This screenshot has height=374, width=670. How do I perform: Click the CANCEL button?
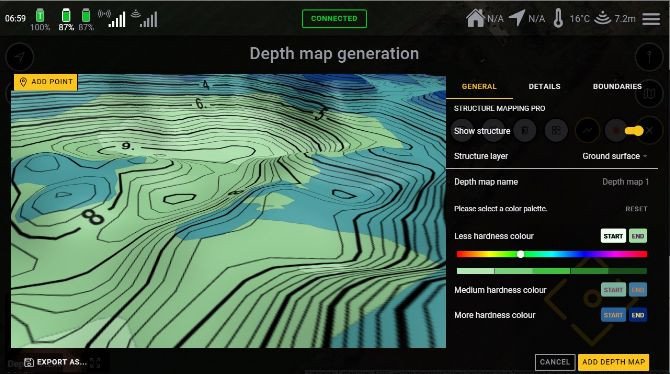[x=555, y=362]
